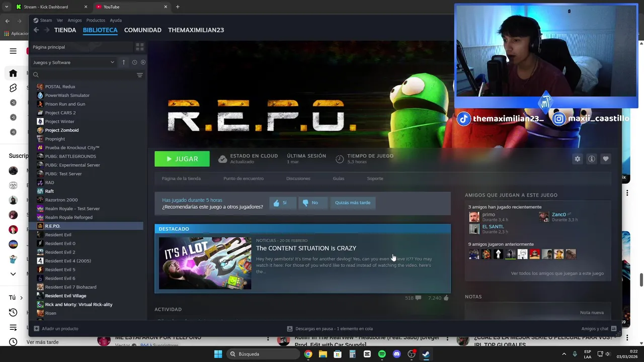Click the green JUGAR play button
The image size is (644, 362).
(x=182, y=159)
